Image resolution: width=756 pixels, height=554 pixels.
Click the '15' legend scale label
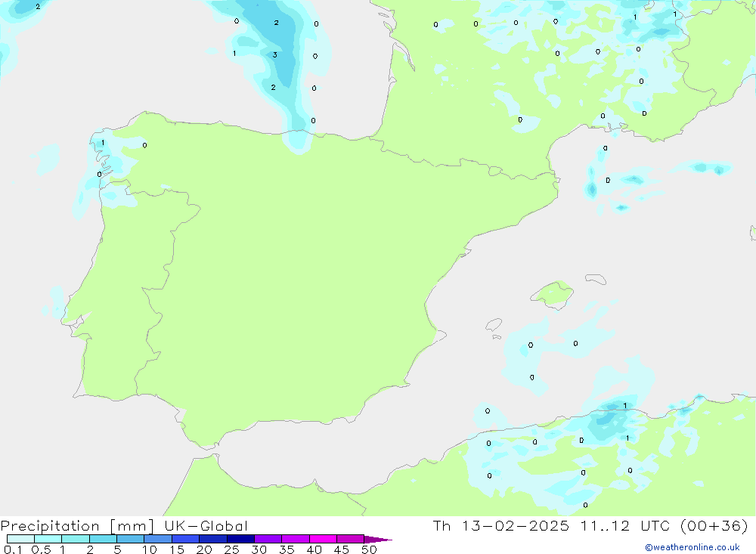pyautogui.click(x=177, y=549)
